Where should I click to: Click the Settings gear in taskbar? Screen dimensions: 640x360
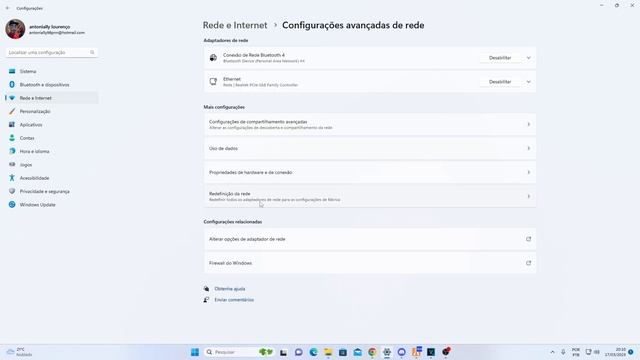tap(387, 352)
